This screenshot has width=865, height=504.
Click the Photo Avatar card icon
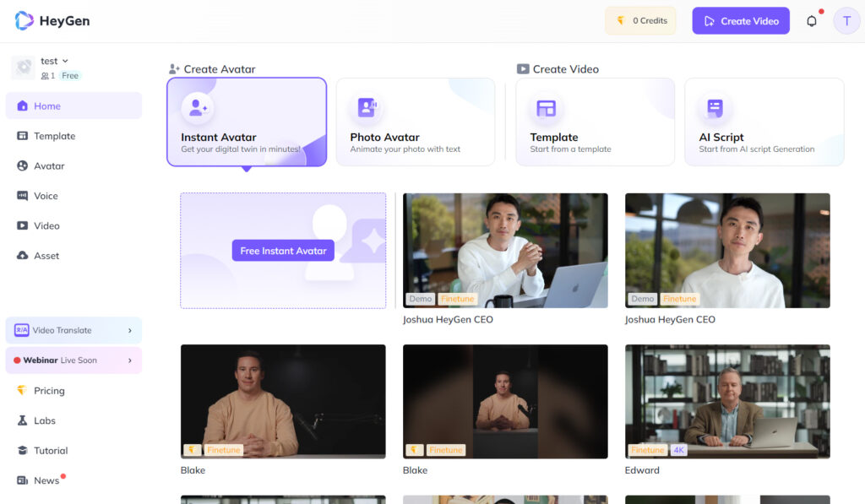367,108
